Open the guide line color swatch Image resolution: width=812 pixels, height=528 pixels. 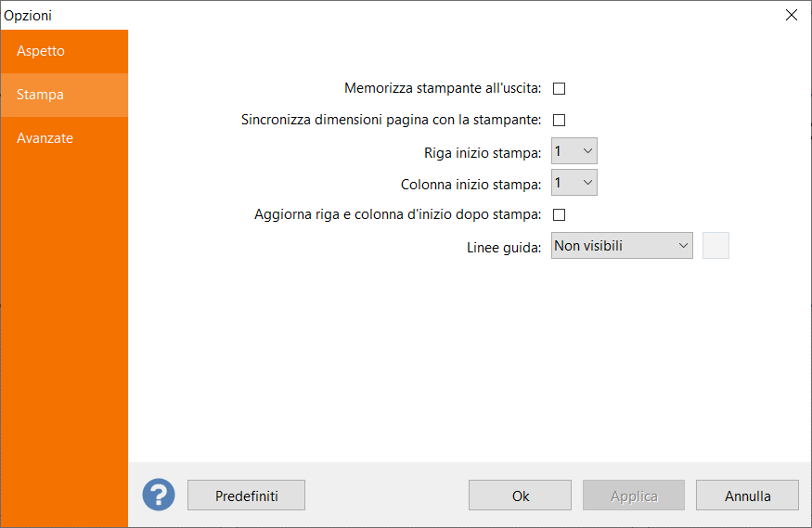pos(715,246)
